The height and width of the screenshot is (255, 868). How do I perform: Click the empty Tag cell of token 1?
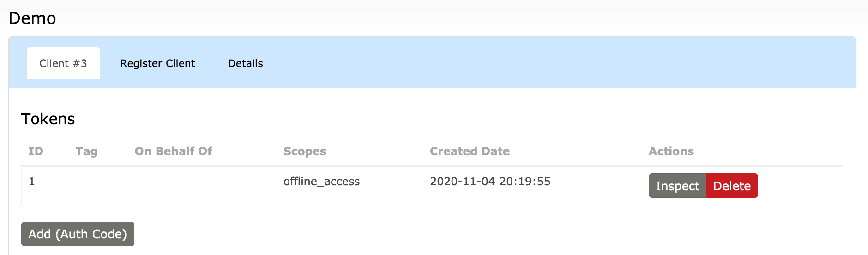pos(92,185)
